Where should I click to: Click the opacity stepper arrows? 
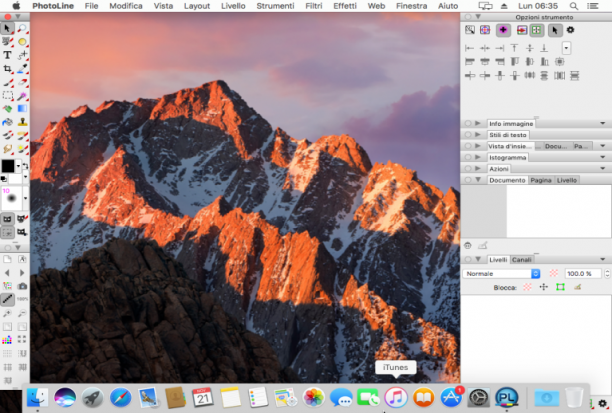(607, 274)
